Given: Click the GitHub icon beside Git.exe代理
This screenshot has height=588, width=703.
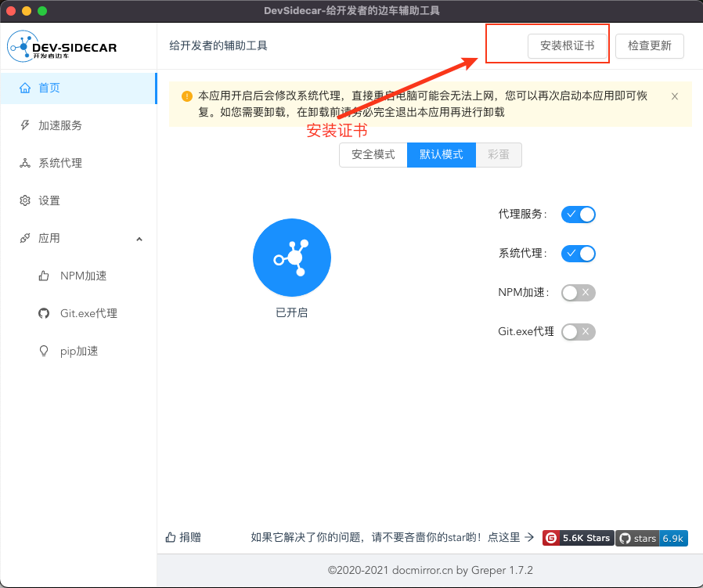Looking at the screenshot, I should point(44,313).
